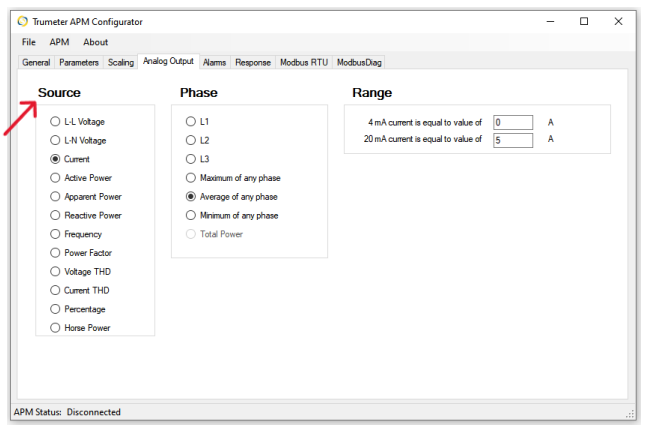The image size is (648, 432).
Task: Open the About menu
Action: pos(95,42)
